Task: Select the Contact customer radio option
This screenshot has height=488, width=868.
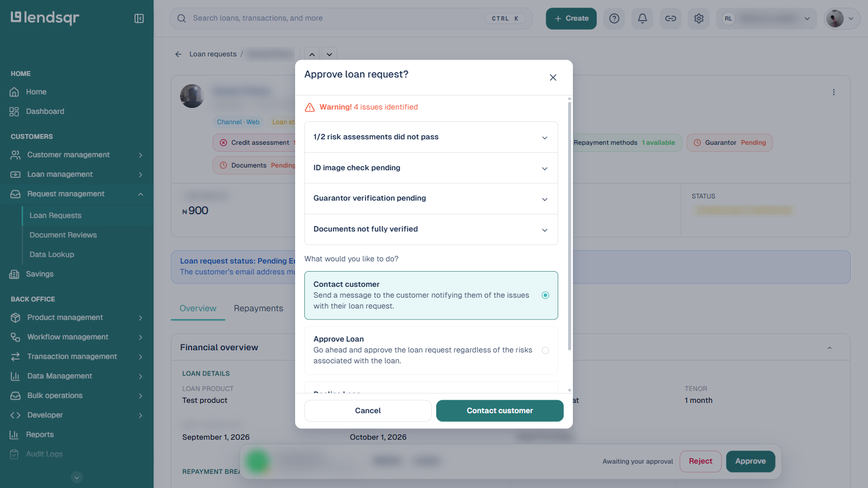Action: [545, 296]
